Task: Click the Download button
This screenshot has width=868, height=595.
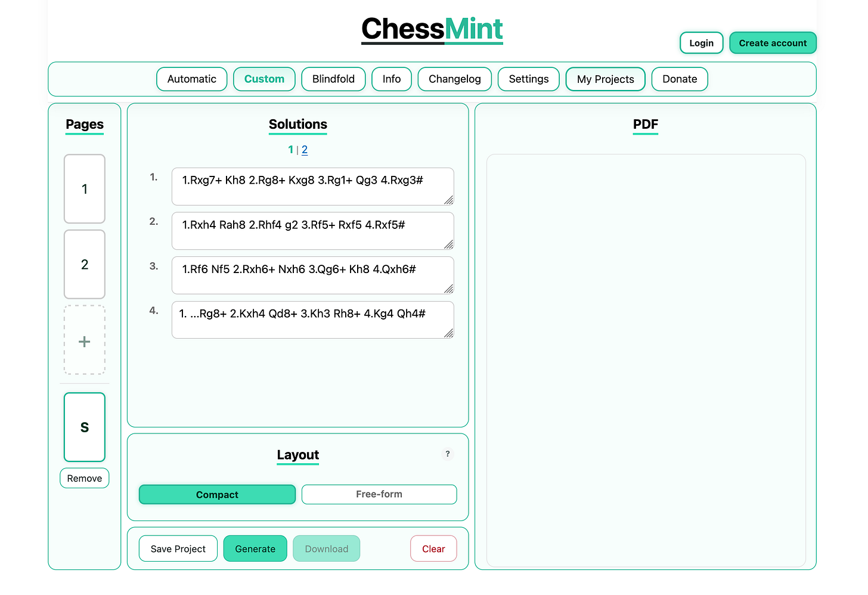Action: tap(327, 548)
